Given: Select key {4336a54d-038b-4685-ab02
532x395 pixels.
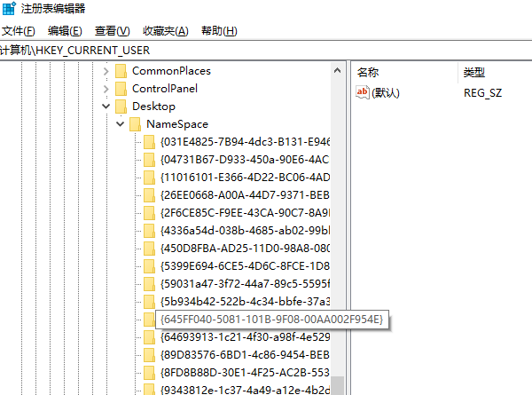Looking at the screenshot, I should coord(245,231).
